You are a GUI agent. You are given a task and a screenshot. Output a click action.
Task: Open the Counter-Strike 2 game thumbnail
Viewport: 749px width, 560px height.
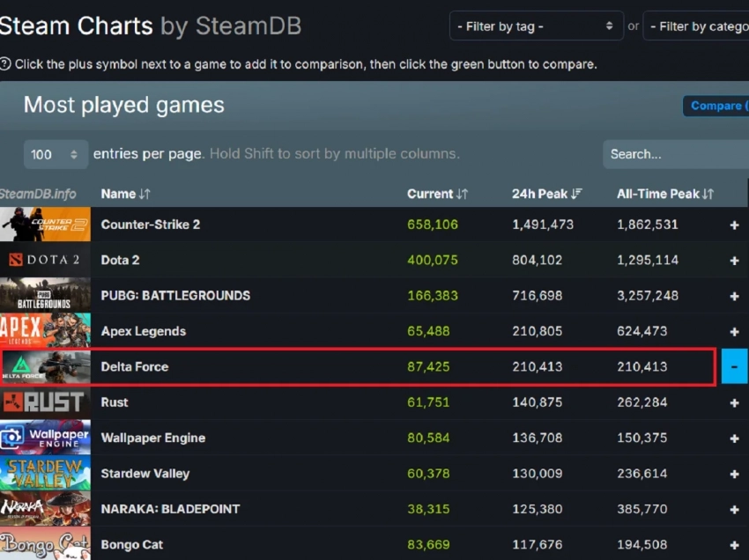45,225
